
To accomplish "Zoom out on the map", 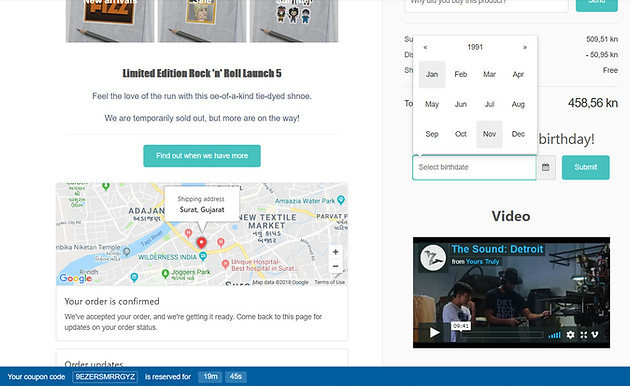I will (335, 266).
